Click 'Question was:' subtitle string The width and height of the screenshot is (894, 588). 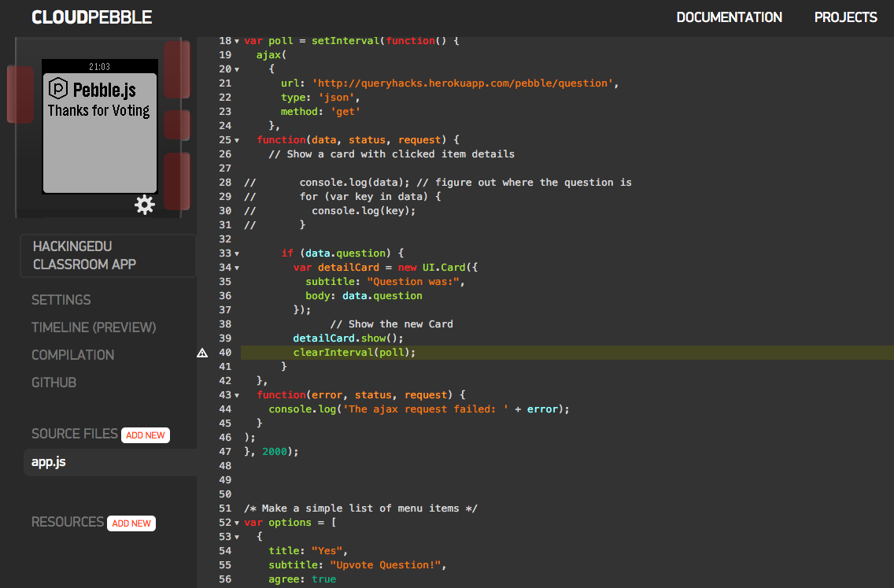click(413, 282)
